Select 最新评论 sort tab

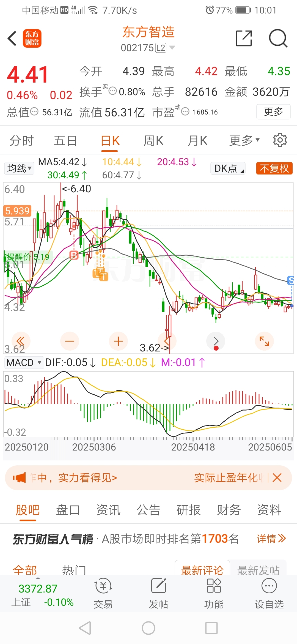point(202,568)
